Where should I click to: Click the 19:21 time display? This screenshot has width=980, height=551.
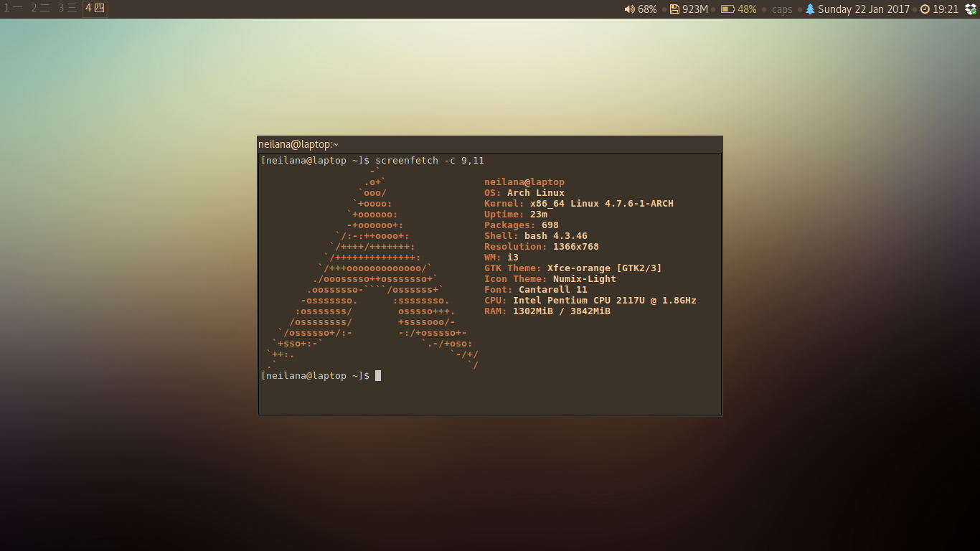946,9
